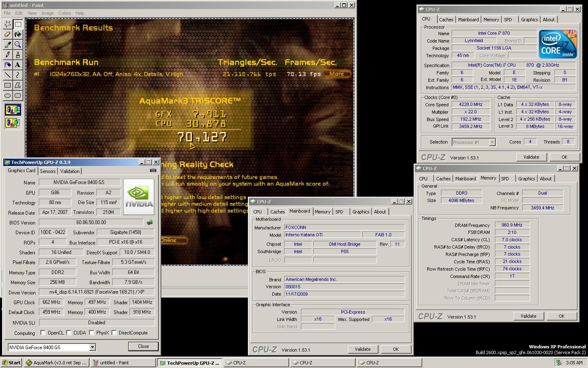588x368 pixels.
Task: Select the rectangular Select tool in Paint
Action: point(18,24)
